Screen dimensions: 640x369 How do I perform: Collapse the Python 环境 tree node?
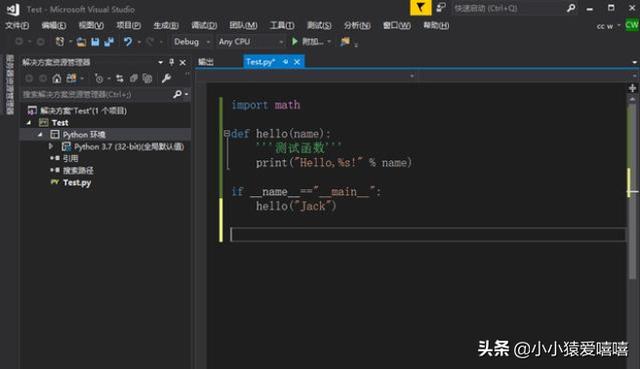(40, 134)
